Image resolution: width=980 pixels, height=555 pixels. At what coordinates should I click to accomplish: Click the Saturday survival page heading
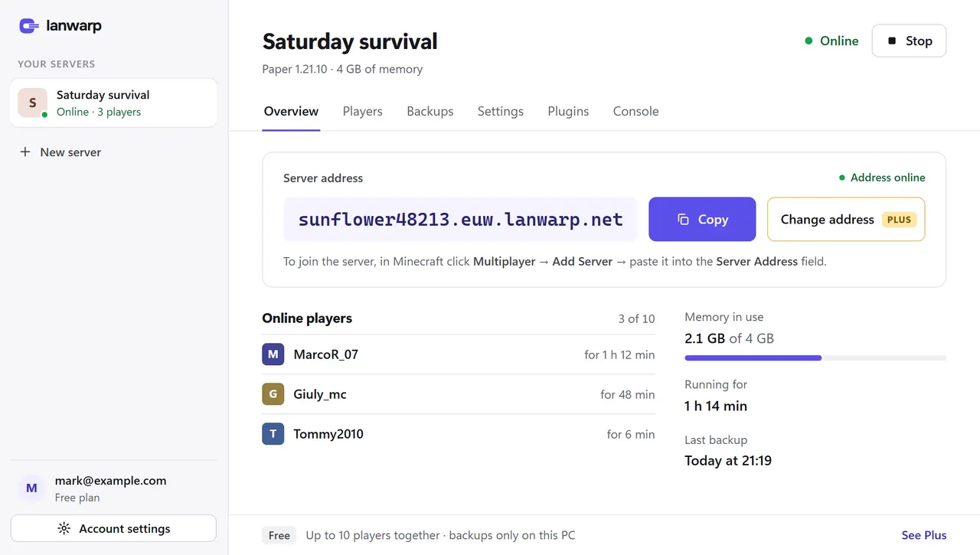(350, 41)
